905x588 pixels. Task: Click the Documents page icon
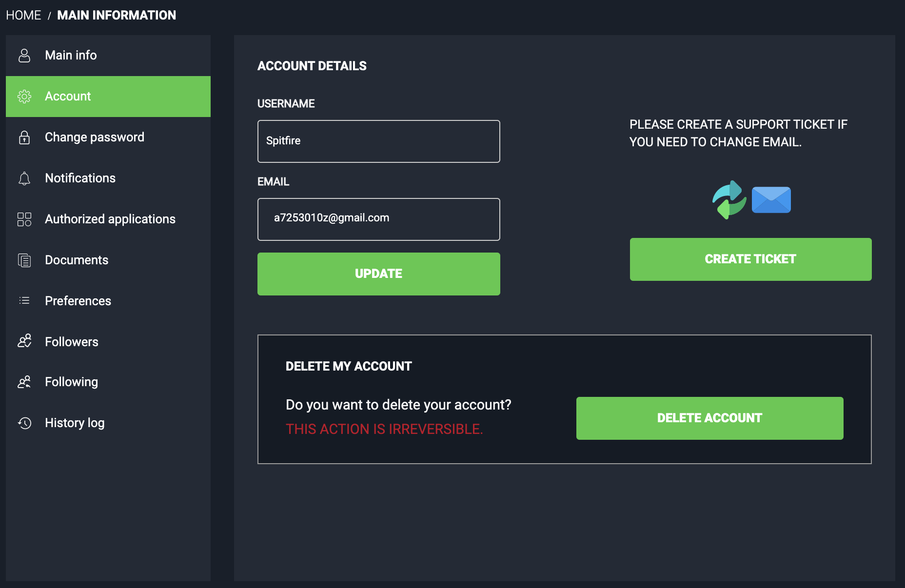tap(24, 260)
